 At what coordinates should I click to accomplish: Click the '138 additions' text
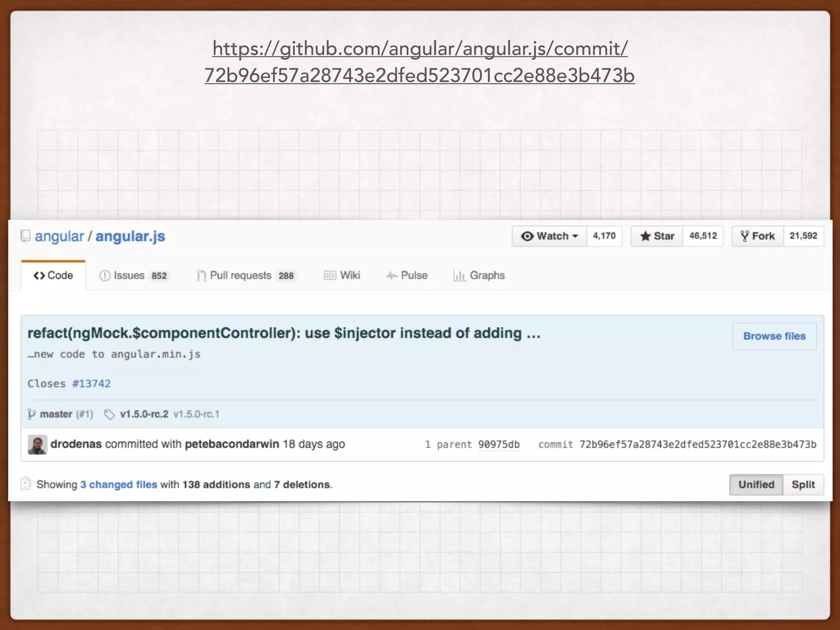216,484
